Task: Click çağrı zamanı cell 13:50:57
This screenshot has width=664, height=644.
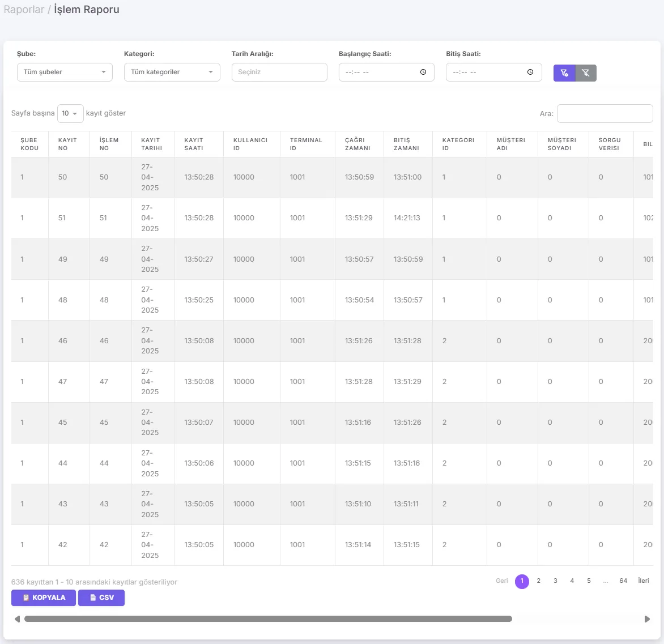Action: (359, 259)
